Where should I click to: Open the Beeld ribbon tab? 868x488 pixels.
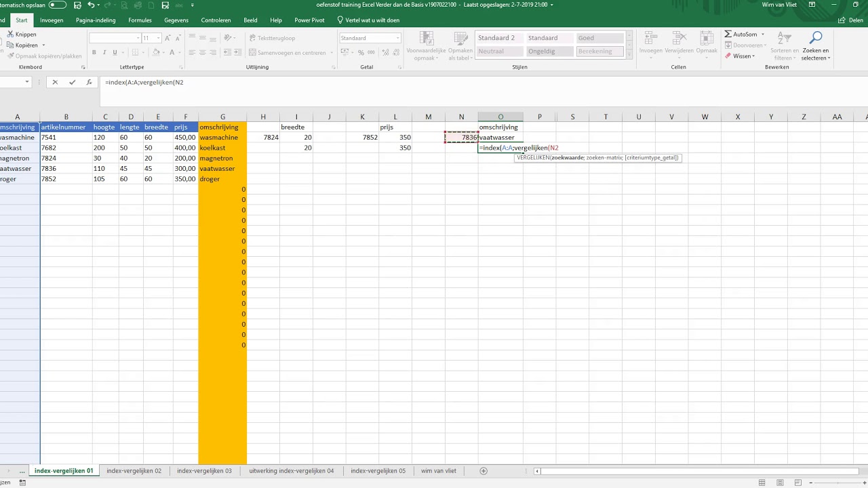[x=250, y=20]
